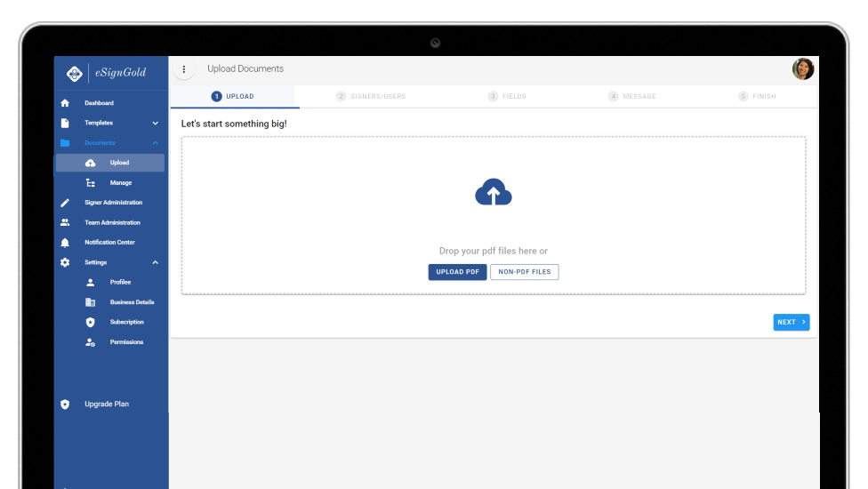Expand the Templates chevron
This screenshot has width=868, height=489.
155,123
